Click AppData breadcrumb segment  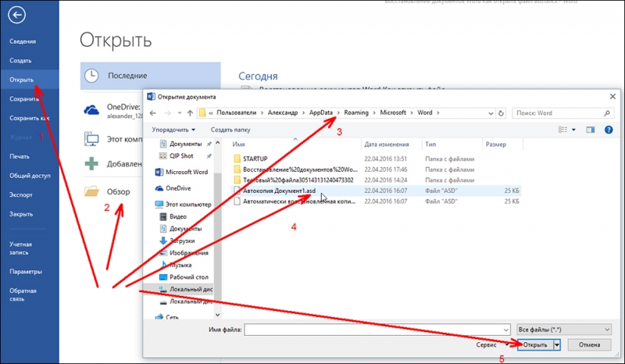point(321,112)
